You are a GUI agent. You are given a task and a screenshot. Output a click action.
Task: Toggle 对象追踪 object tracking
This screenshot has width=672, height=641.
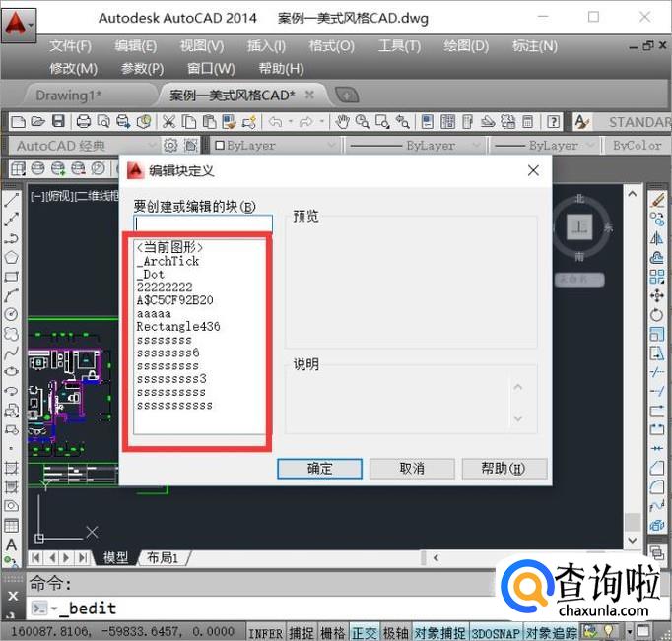552,633
